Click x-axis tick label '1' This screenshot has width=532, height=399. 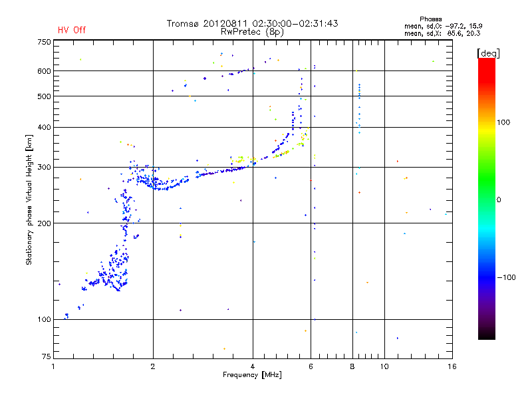tap(53, 366)
